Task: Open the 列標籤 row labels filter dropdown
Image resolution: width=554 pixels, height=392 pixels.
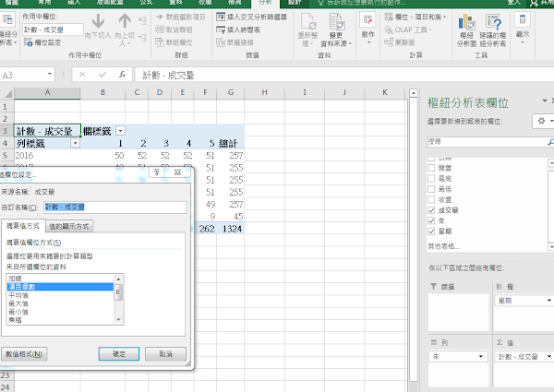Action: click(x=75, y=143)
